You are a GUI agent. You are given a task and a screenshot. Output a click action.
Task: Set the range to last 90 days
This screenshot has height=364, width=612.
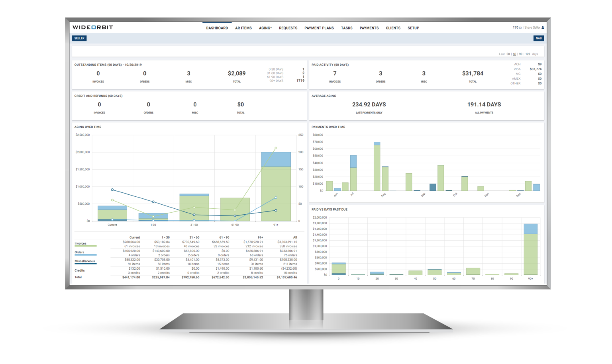click(x=521, y=54)
